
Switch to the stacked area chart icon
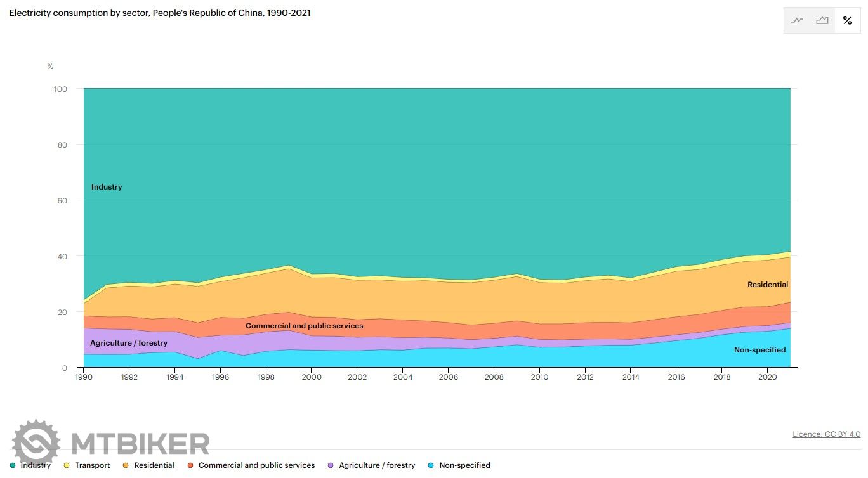[822, 20]
